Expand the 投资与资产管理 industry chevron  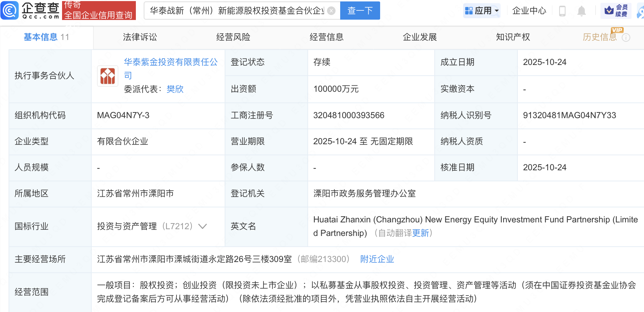[x=203, y=226]
